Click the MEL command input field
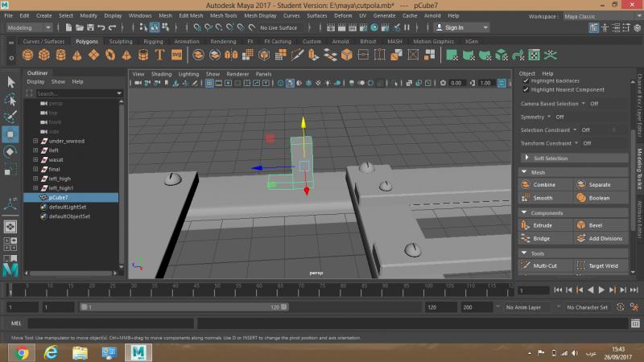This screenshot has width=644, height=362. (x=111, y=323)
